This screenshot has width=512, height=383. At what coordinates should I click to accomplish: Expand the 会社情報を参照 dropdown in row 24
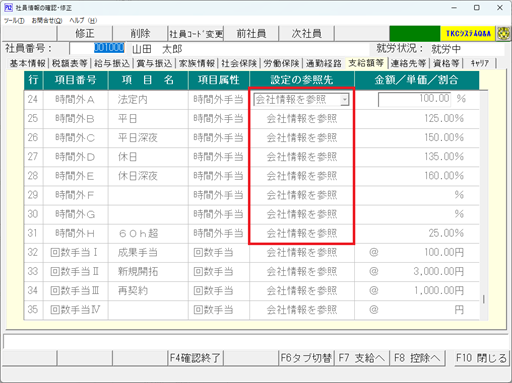click(345, 99)
